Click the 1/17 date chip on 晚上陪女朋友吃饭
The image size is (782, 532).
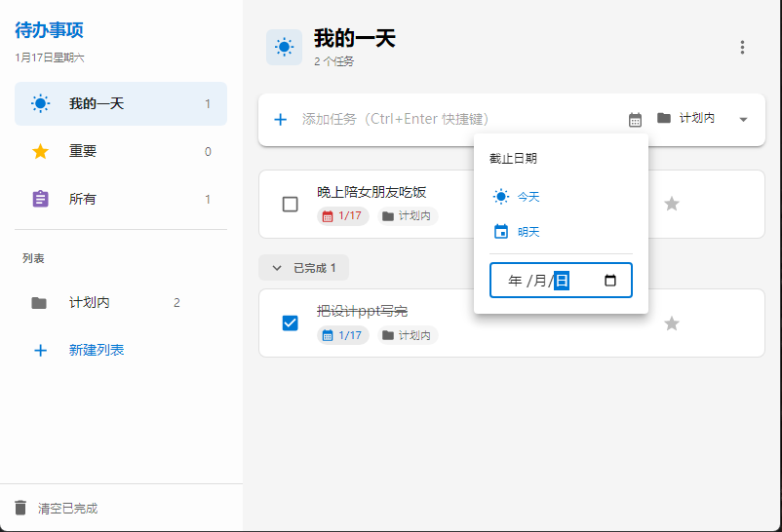[x=342, y=216]
